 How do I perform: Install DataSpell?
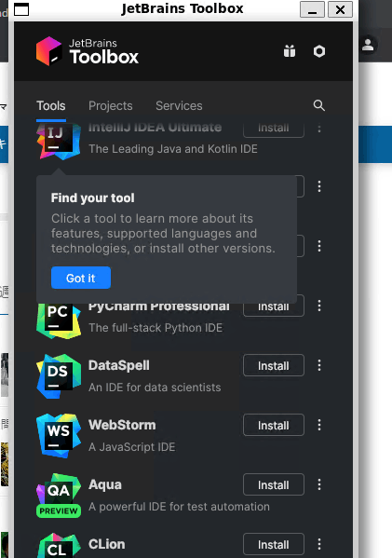click(x=274, y=365)
